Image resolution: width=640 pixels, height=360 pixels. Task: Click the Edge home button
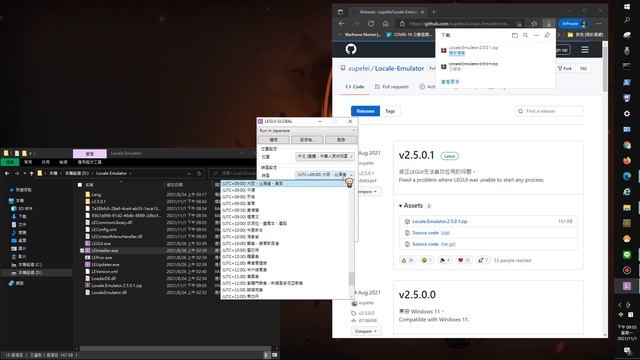pos(385,24)
